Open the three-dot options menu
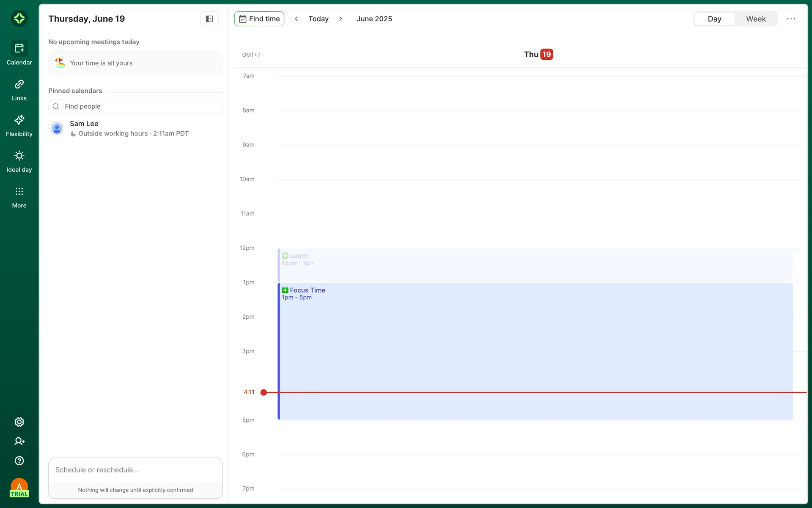The height and width of the screenshot is (508, 812). 791,19
